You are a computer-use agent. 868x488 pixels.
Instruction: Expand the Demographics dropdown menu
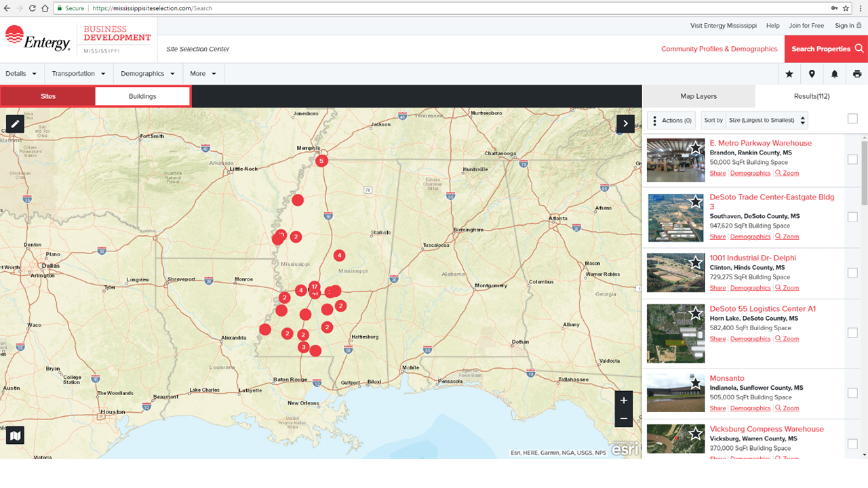[x=148, y=74]
